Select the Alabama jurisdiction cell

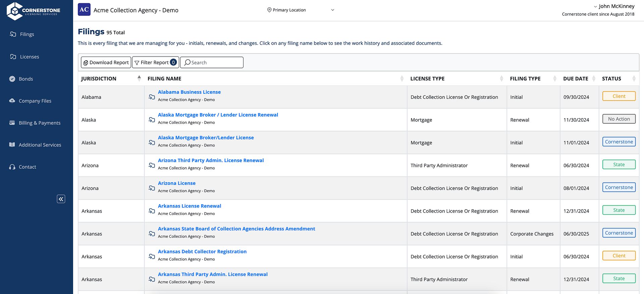(x=111, y=97)
